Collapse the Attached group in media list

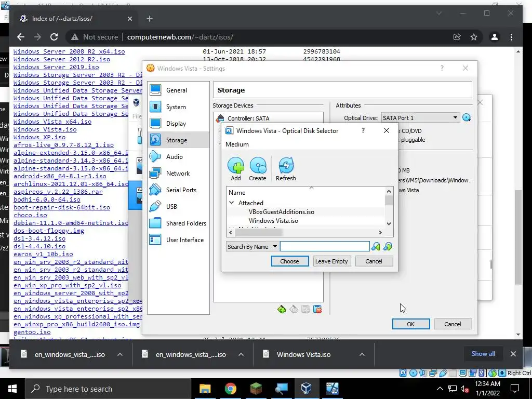click(231, 203)
